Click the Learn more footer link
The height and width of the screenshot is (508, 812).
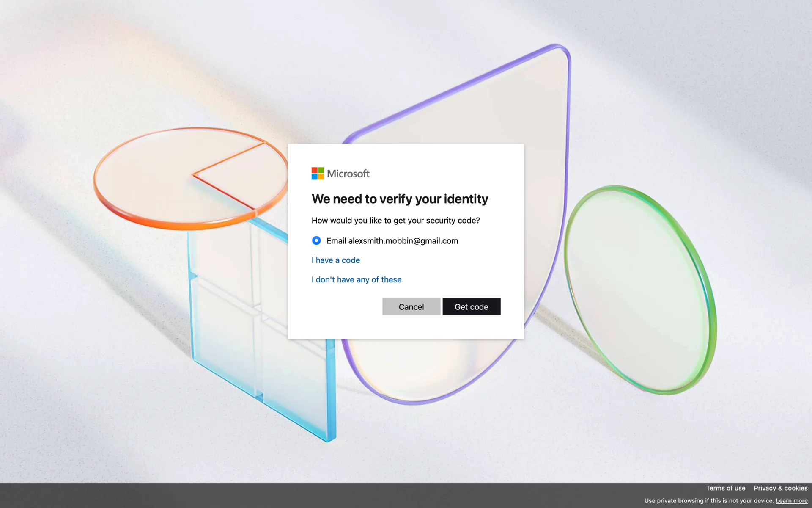[x=791, y=501]
